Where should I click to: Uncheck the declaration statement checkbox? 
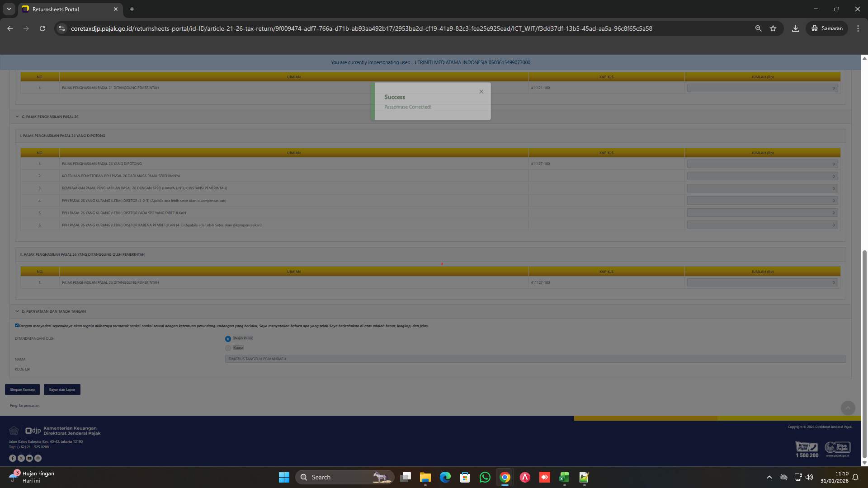[17, 325]
